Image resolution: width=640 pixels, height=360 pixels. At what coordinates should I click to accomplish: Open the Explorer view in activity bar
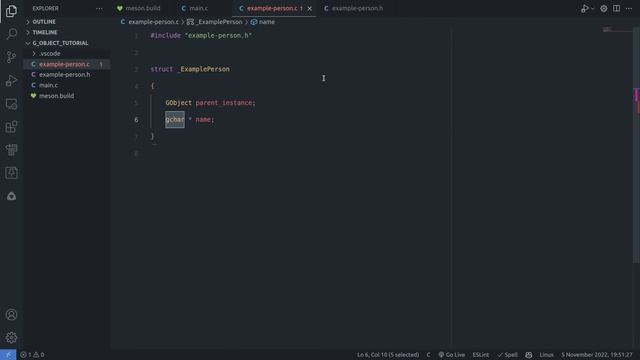(x=11, y=11)
